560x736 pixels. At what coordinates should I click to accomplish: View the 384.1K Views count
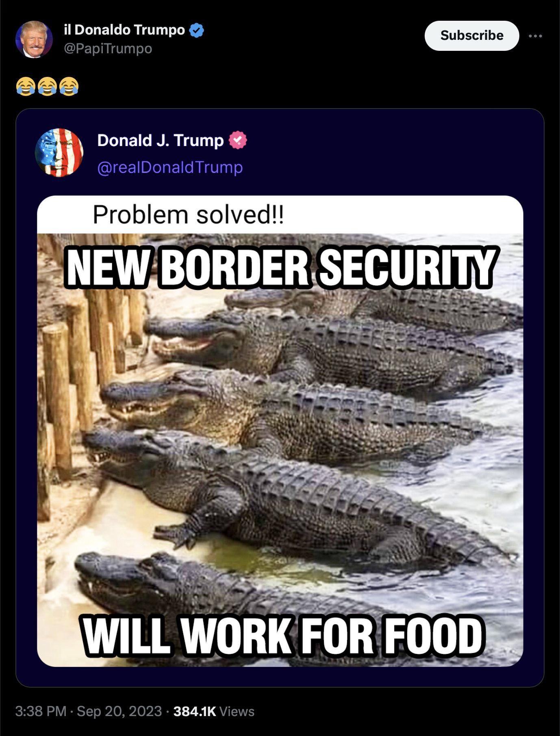point(214,711)
